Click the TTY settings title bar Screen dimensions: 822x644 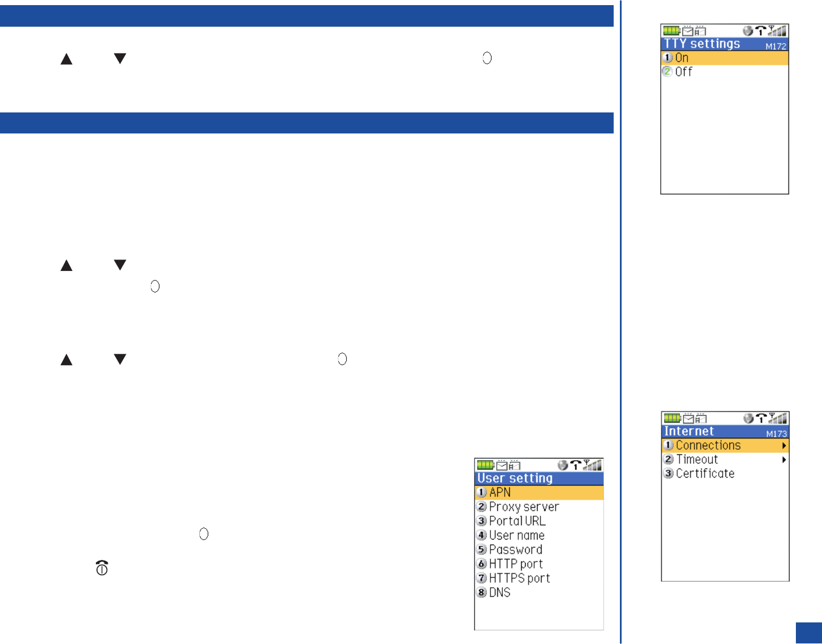(x=725, y=44)
